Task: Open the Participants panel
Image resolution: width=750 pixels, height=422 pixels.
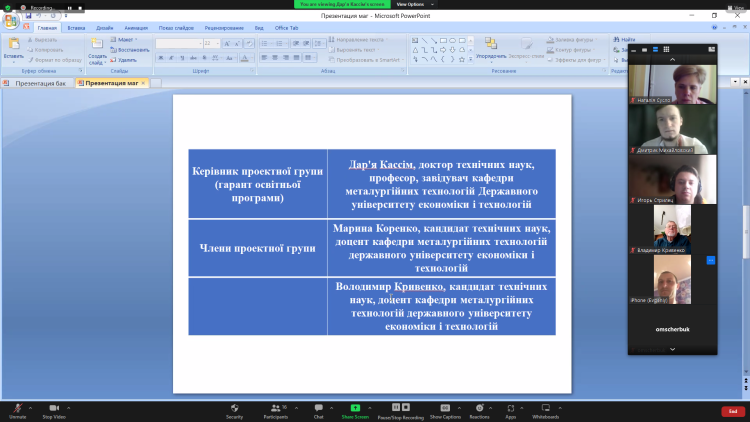Action: click(276, 408)
